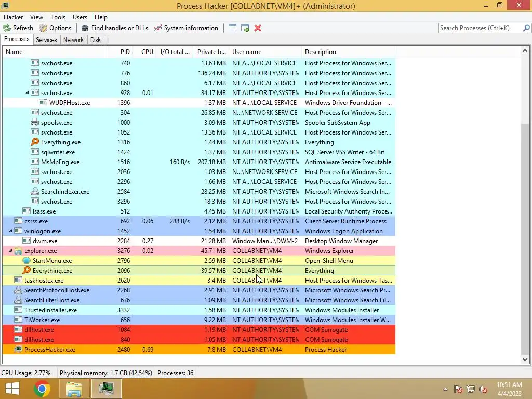
Task: Select the taskhostex.exe process row
Action: tap(199, 281)
